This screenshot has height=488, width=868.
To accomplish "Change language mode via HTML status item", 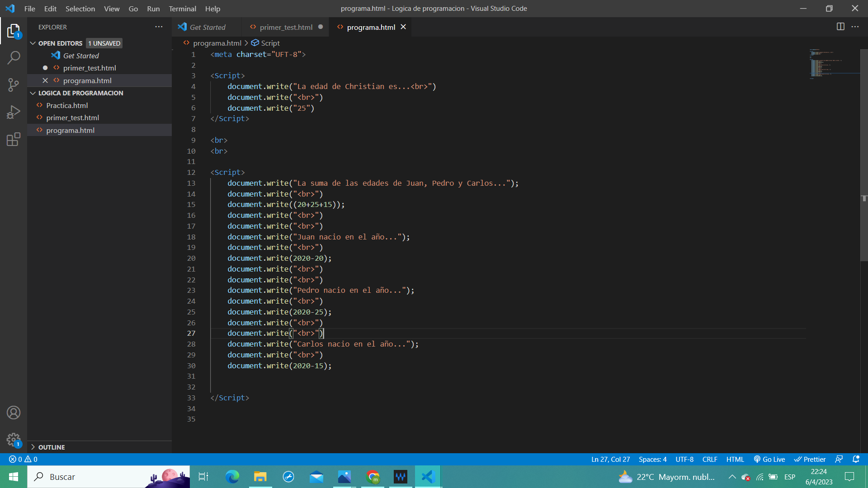I will [735, 459].
